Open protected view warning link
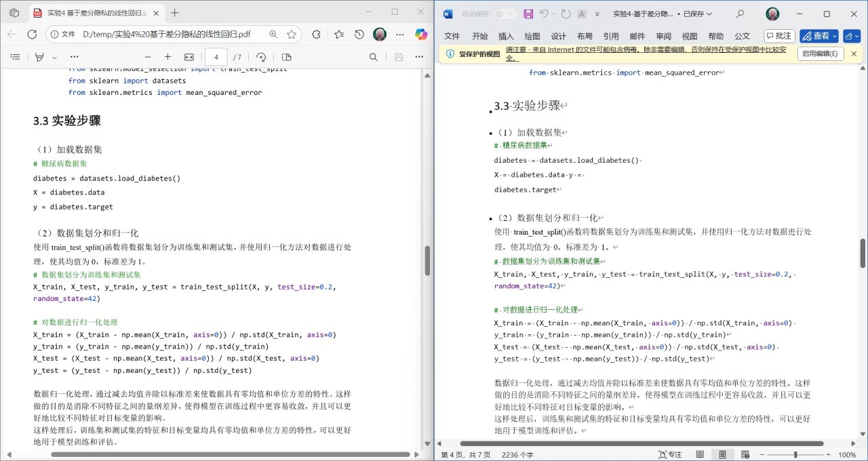 pos(647,54)
